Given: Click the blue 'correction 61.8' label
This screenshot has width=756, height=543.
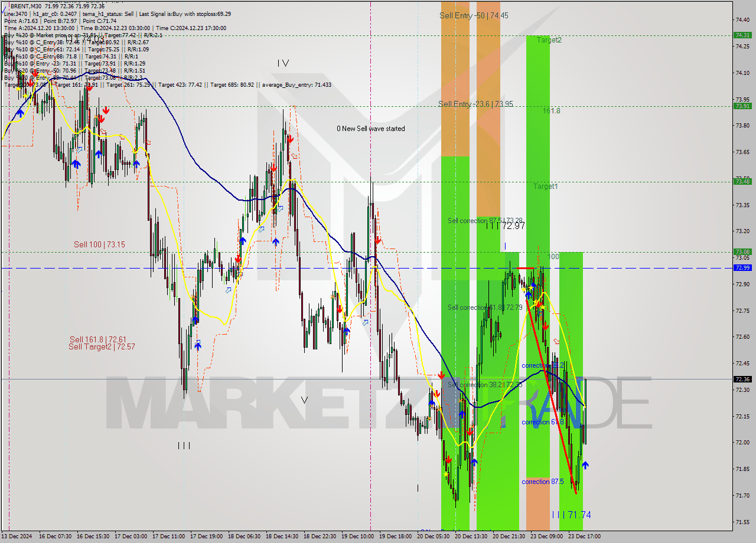Looking at the screenshot, I should coord(543,422).
